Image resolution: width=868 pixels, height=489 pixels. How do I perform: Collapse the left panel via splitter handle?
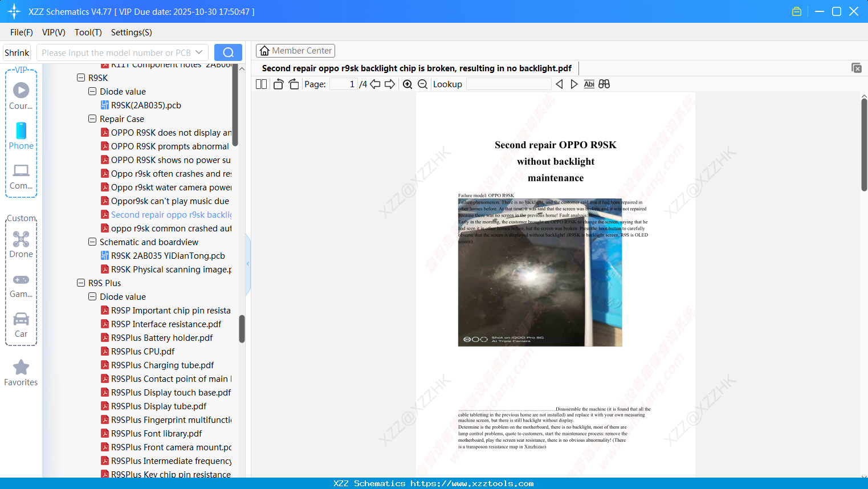pos(248,264)
